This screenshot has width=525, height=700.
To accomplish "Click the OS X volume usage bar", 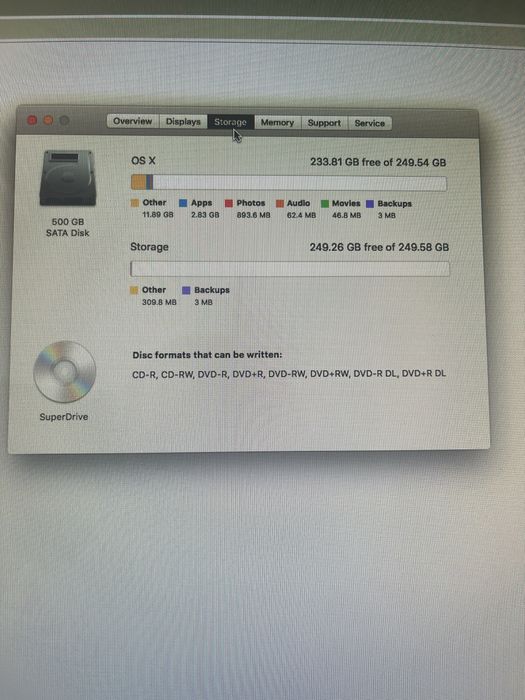I will coord(288,183).
